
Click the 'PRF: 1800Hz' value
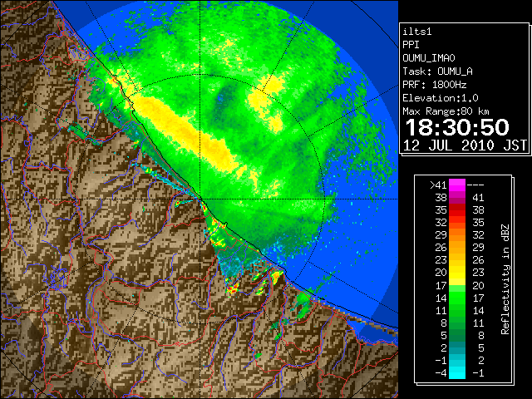[434, 85]
